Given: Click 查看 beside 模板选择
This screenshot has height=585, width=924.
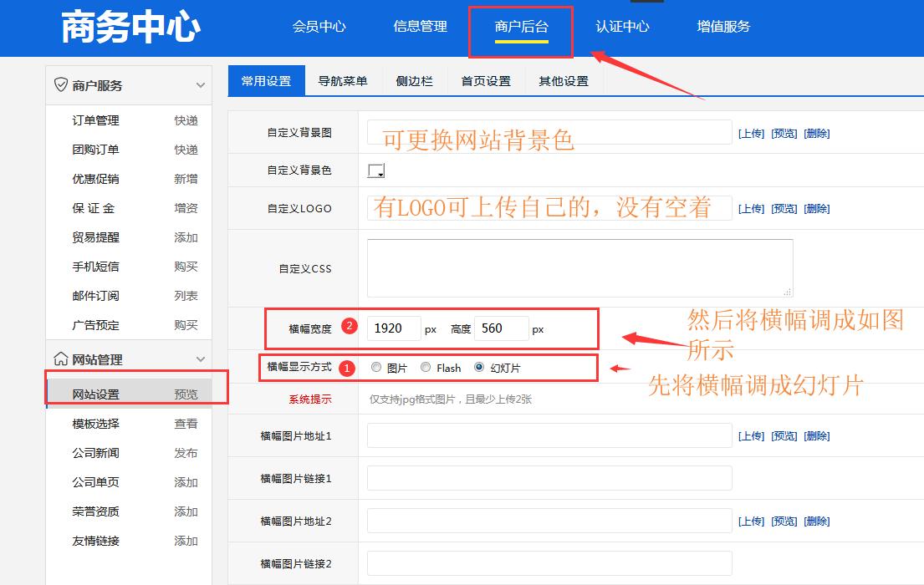Looking at the screenshot, I should 186,423.
